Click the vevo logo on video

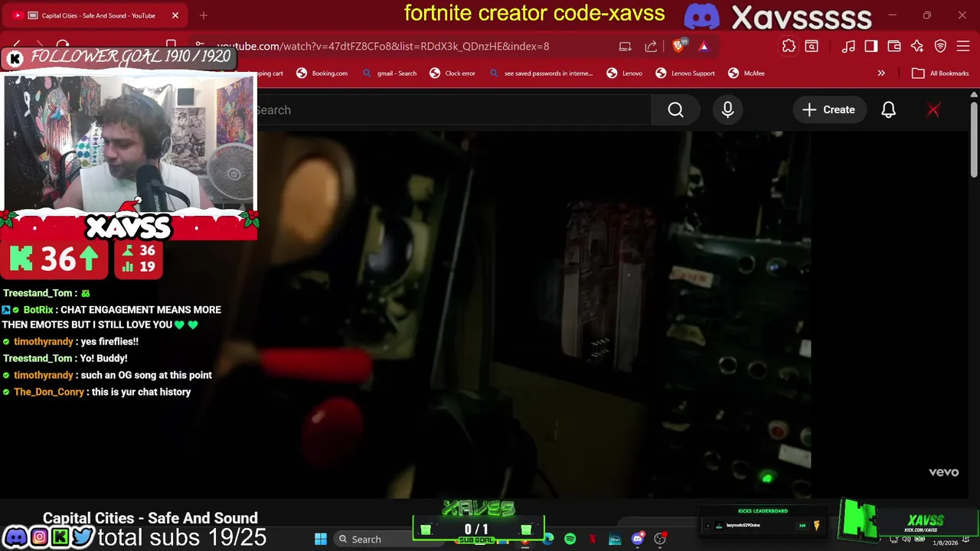point(943,472)
